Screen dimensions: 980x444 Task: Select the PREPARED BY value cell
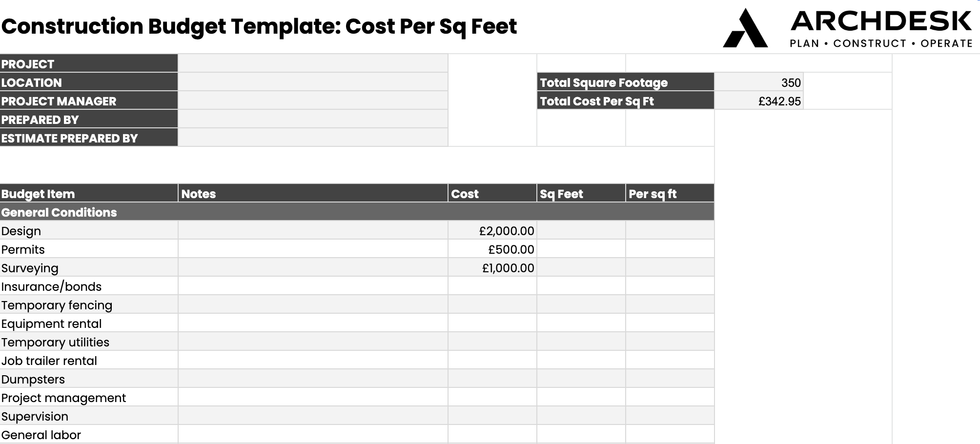(x=313, y=120)
